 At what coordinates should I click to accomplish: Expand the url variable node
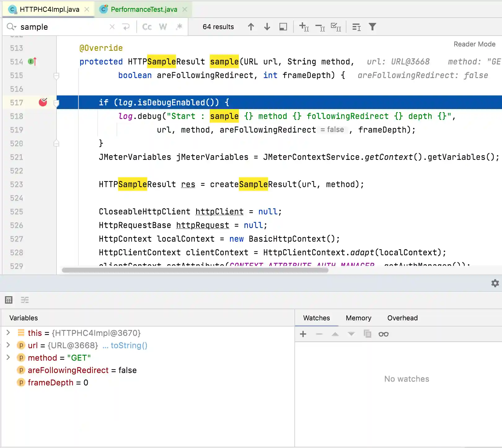coord(8,345)
